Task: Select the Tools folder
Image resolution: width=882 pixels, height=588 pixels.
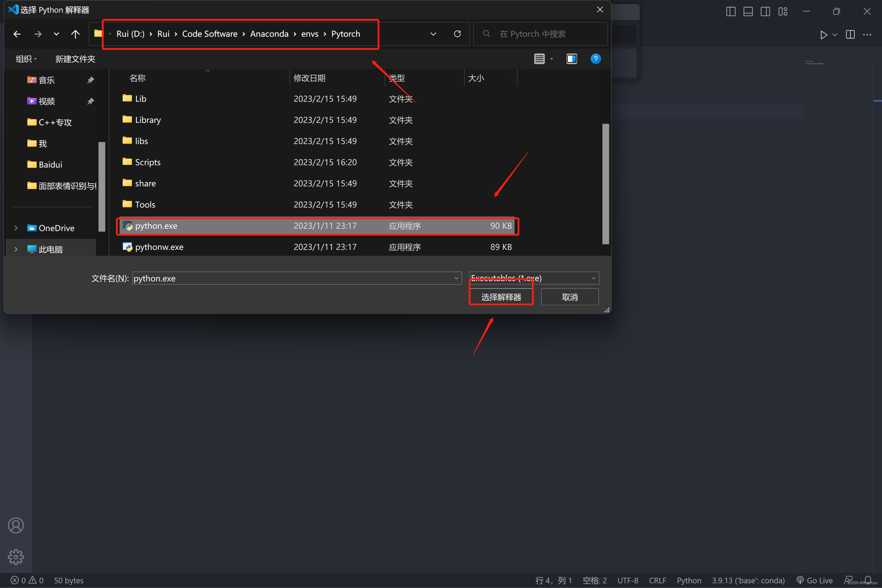Action: [x=317, y=205]
